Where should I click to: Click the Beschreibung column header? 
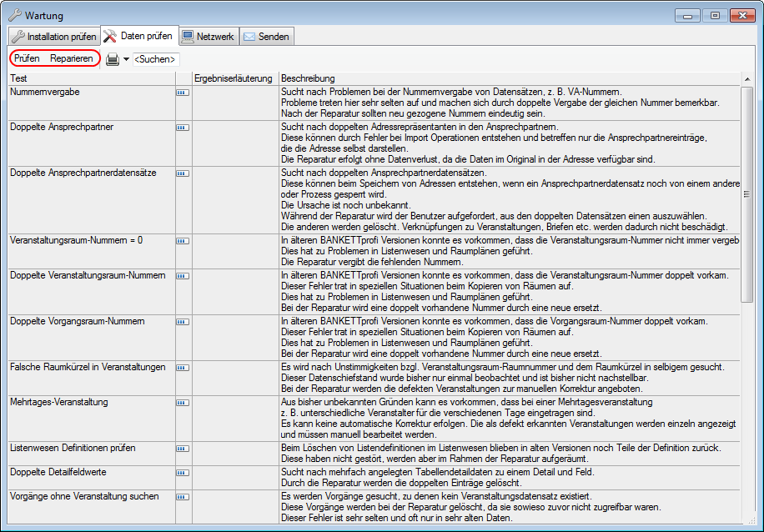pos(507,78)
